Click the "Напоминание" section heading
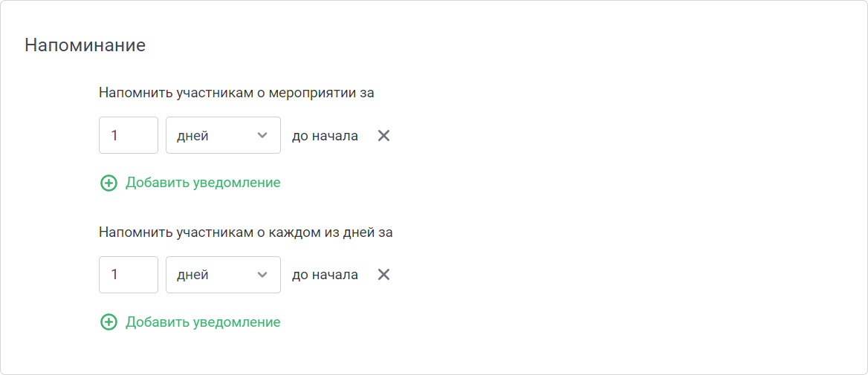868x375 pixels. [85, 45]
